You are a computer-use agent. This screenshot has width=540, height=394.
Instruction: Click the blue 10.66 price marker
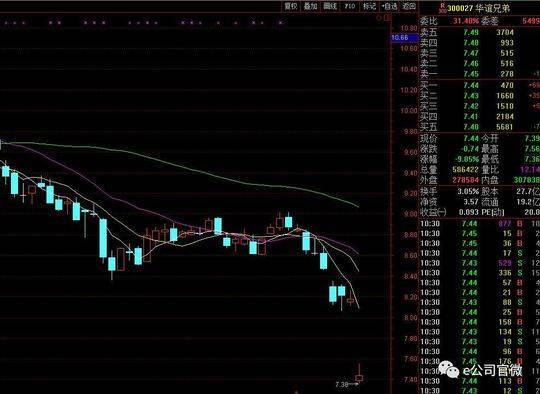point(399,38)
